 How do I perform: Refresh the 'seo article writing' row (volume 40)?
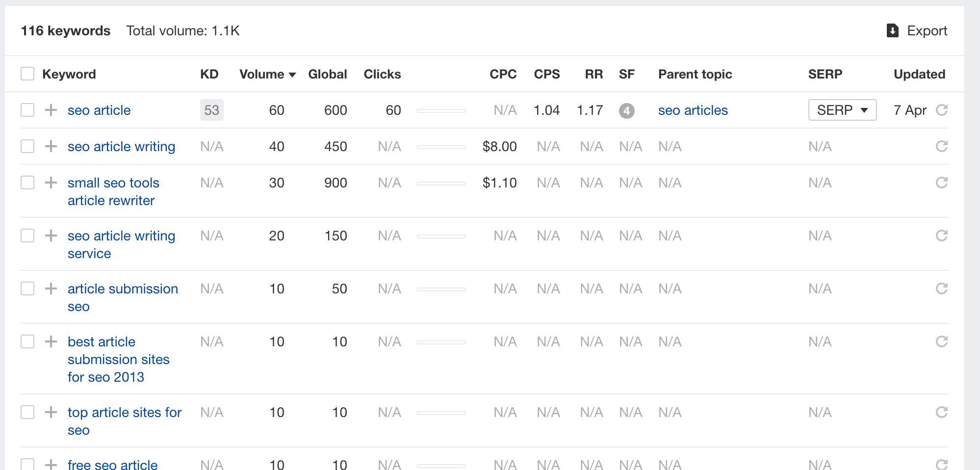coord(941,146)
